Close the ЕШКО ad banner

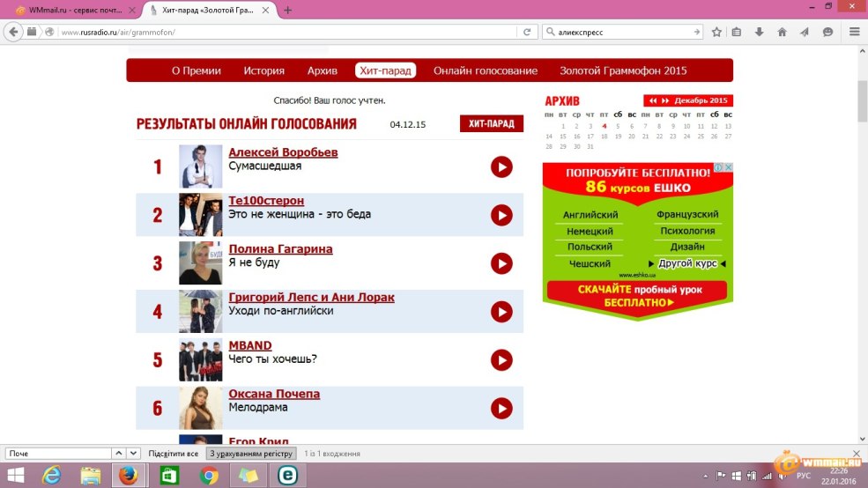point(729,167)
